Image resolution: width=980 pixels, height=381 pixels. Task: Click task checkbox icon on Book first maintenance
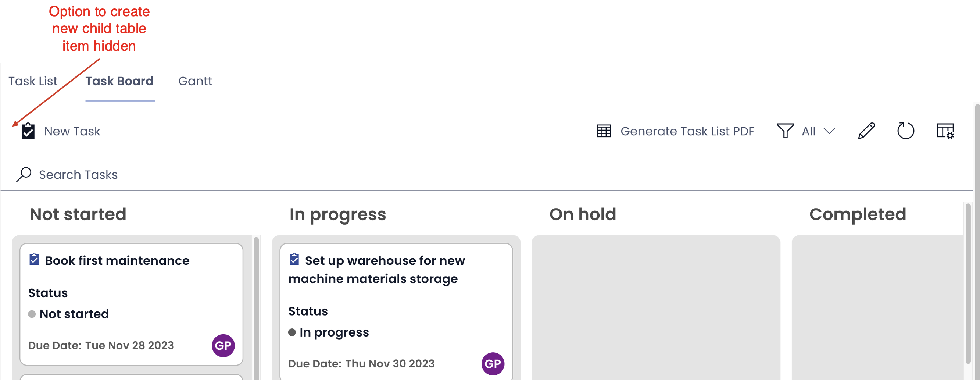tap(34, 260)
